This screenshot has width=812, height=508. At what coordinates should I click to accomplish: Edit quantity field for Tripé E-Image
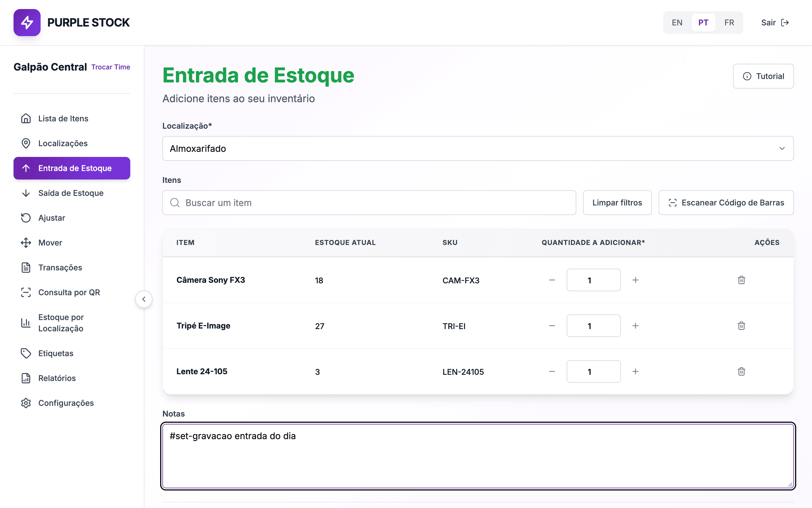click(x=593, y=326)
